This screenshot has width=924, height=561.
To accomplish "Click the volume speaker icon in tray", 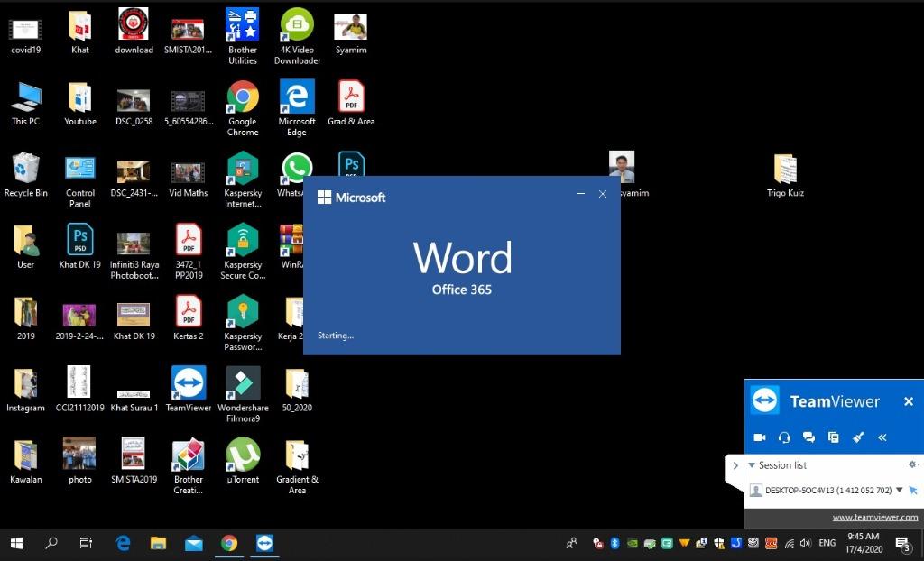I will (804, 543).
